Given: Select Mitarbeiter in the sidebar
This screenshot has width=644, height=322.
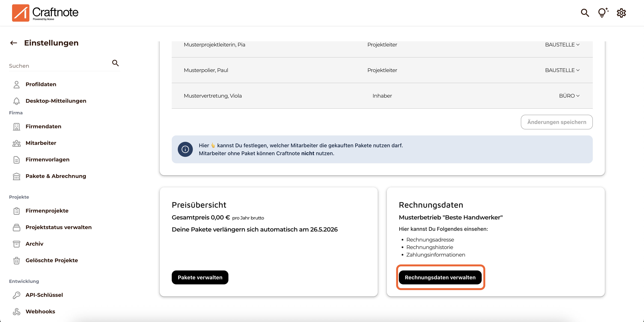Looking at the screenshot, I should [41, 143].
